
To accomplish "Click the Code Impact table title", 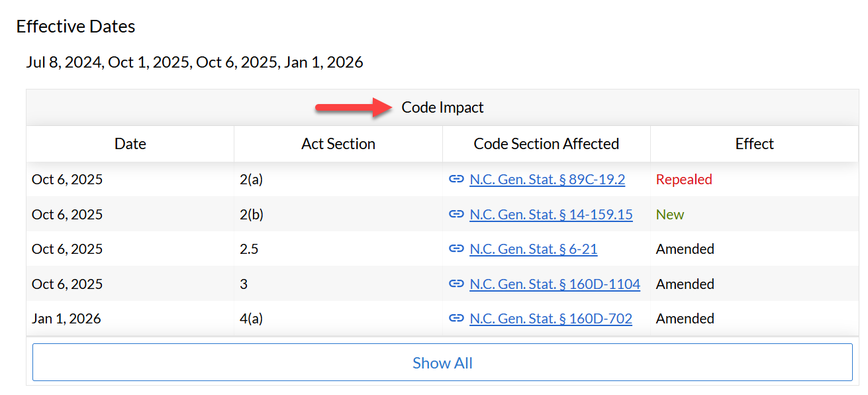I will (x=442, y=107).
